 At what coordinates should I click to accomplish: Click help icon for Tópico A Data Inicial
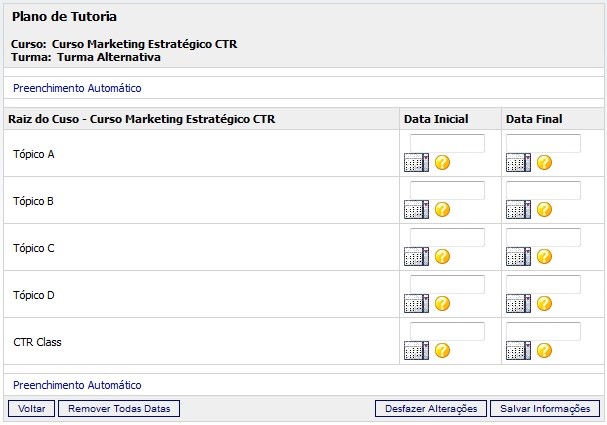tap(442, 163)
